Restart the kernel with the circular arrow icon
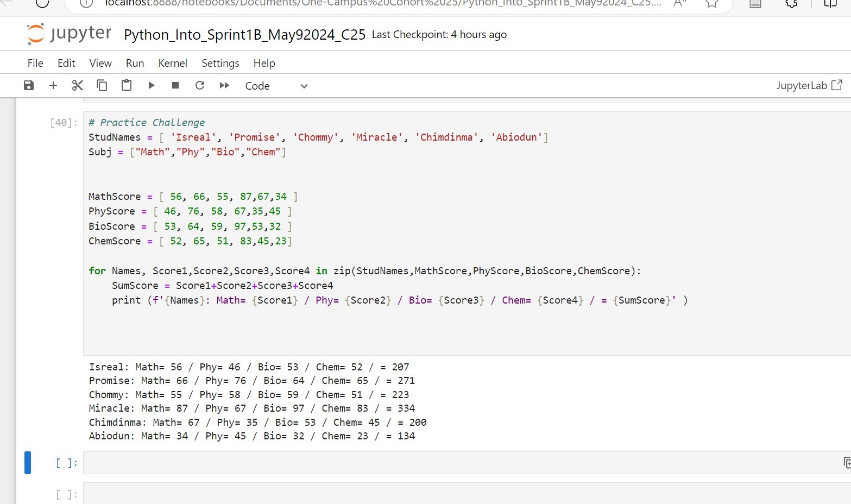Screen dimensions: 851x504 (200, 85)
